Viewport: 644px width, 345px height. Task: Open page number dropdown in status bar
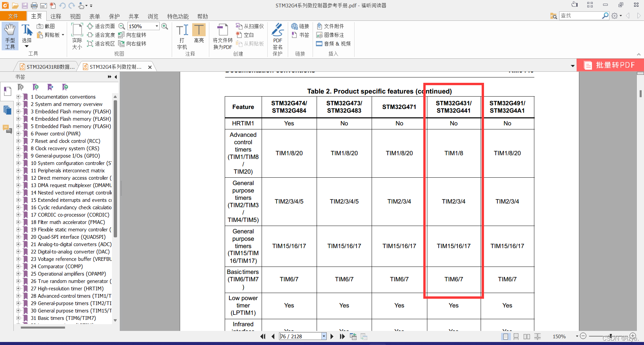[324, 336]
